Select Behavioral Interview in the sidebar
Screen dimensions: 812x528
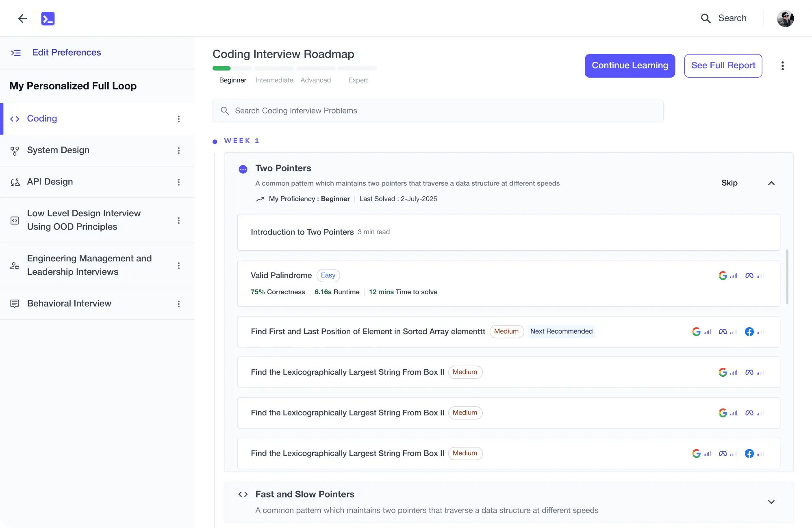click(69, 303)
